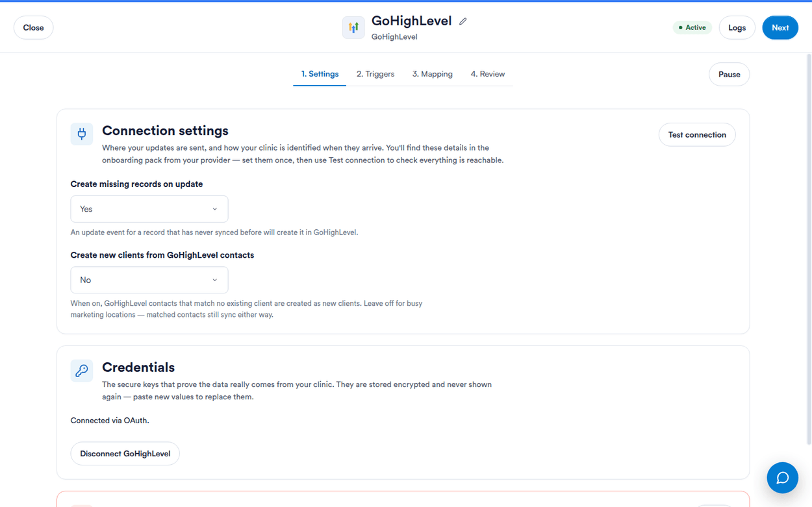Click Disconnect GoHighLevel
The image size is (812, 507).
125,453
